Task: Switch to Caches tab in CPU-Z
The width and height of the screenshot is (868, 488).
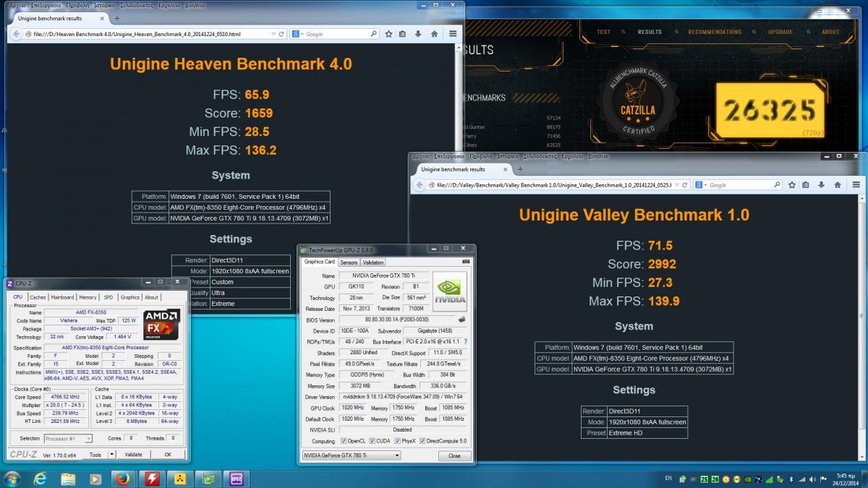Action: point(38,297)
